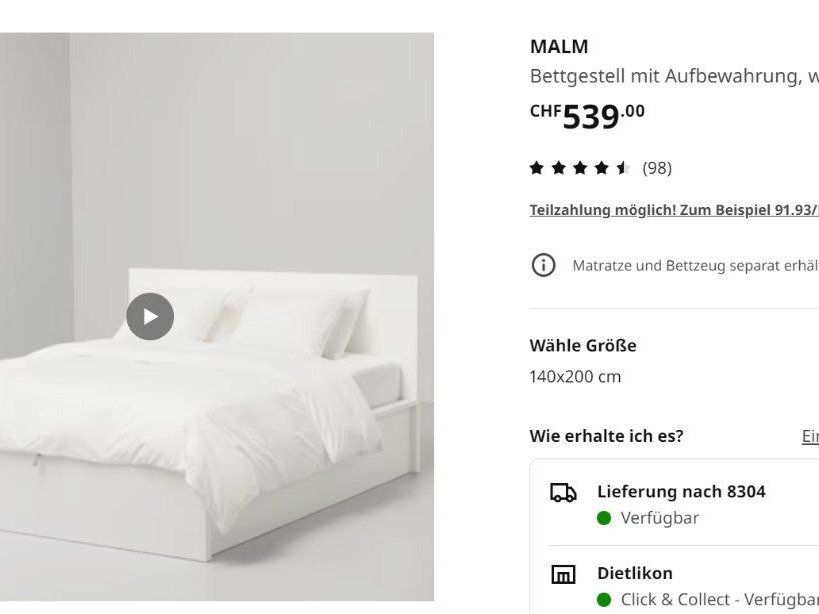This screenshot has width=819, height=614.
Task: Click the delivery truck icon
Action: tap(564, 491)
